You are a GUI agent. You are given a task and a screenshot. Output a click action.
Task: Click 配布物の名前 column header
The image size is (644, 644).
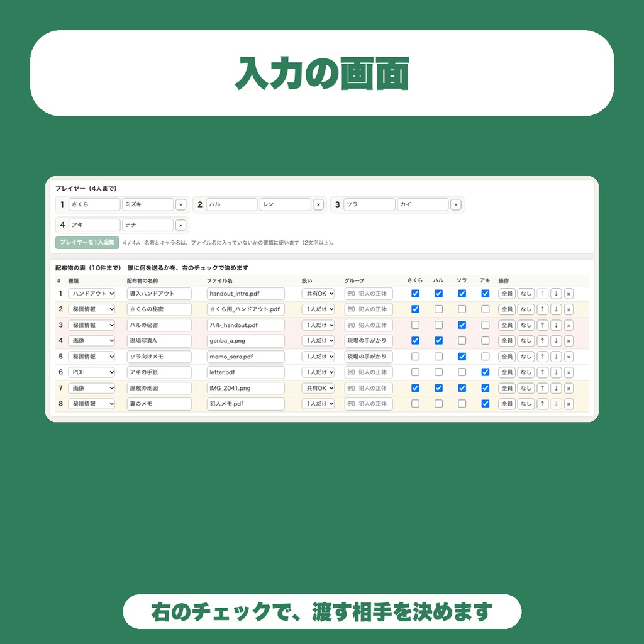143,281
